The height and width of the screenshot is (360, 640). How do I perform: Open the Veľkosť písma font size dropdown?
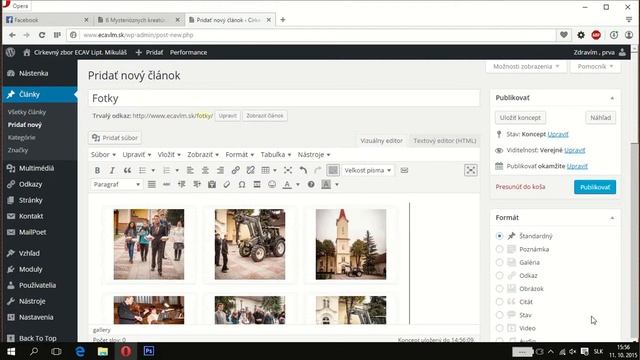[367, 170]
